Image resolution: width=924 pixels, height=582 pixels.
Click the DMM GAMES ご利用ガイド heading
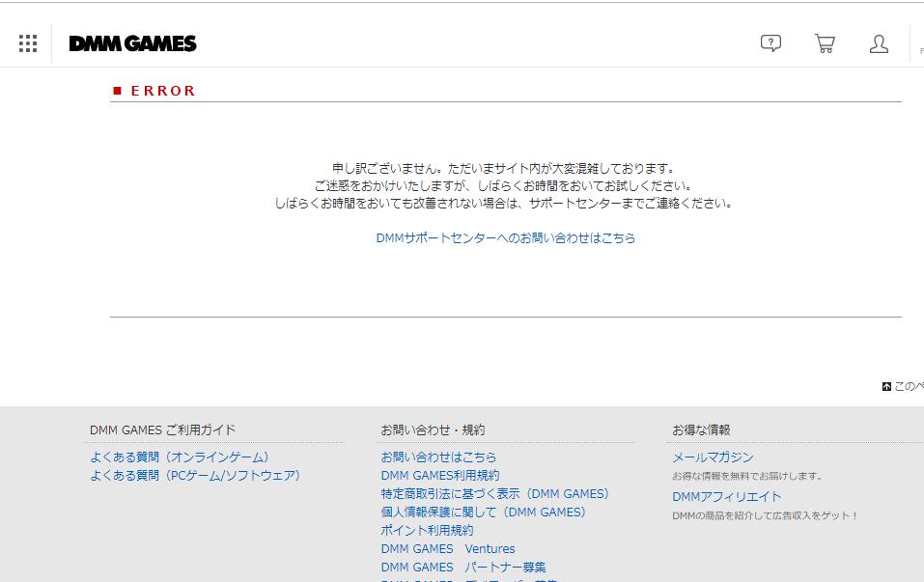coord(162,430)
